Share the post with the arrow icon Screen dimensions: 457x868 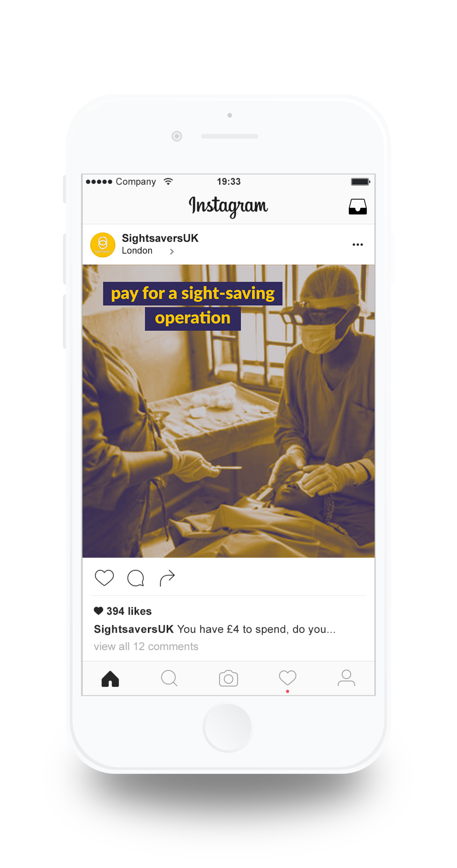pos(167,578)
